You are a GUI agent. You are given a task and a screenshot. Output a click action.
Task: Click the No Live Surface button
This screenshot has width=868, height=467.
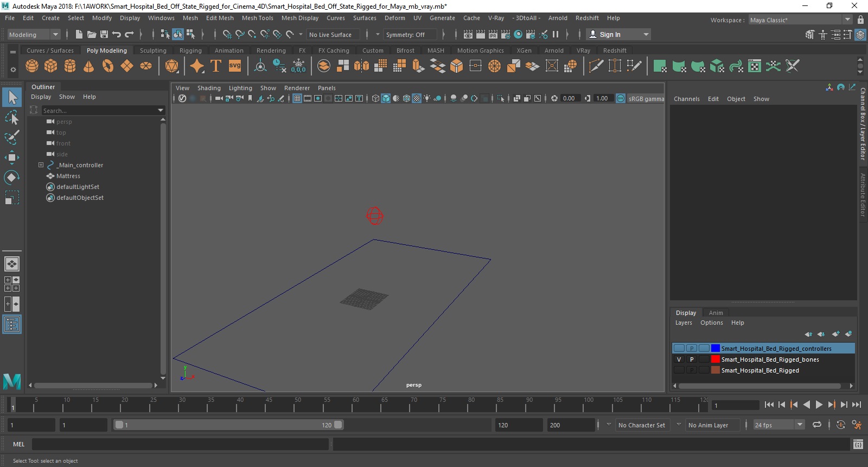[333, 34]
